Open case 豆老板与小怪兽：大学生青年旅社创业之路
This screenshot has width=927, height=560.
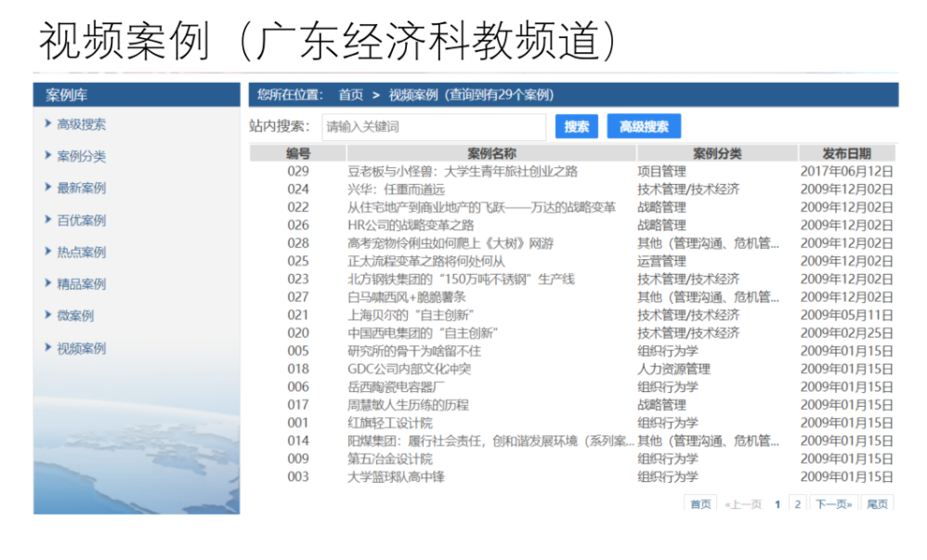click(x=463, y=172)
